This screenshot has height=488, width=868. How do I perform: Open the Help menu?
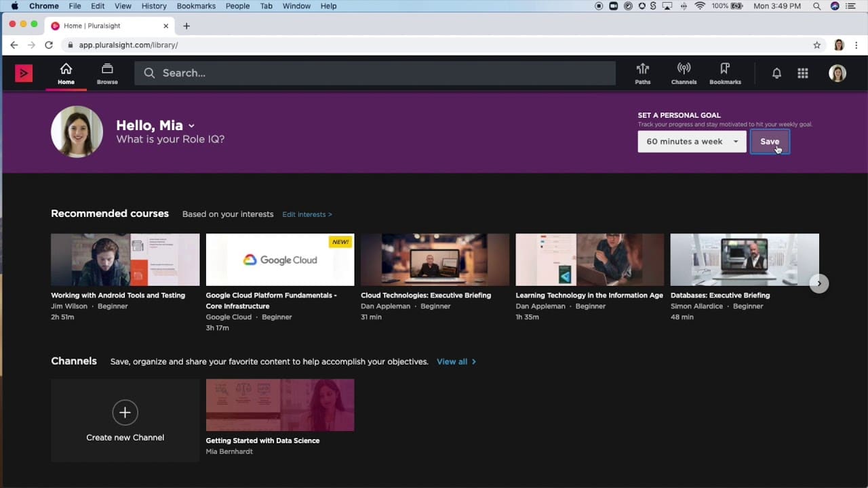point(328,6)
